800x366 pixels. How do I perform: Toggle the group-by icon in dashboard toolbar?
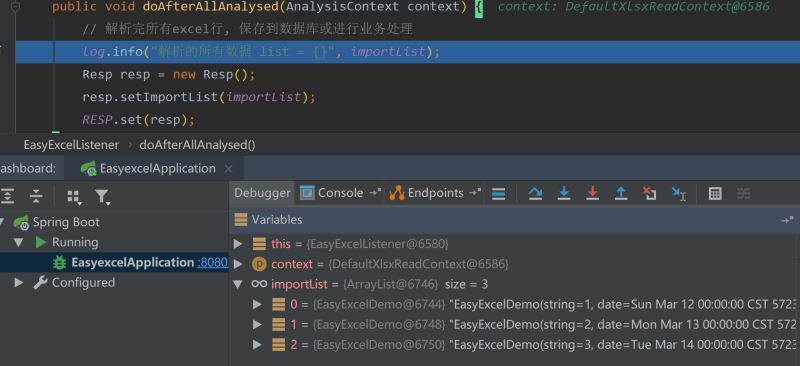point(74,197)
